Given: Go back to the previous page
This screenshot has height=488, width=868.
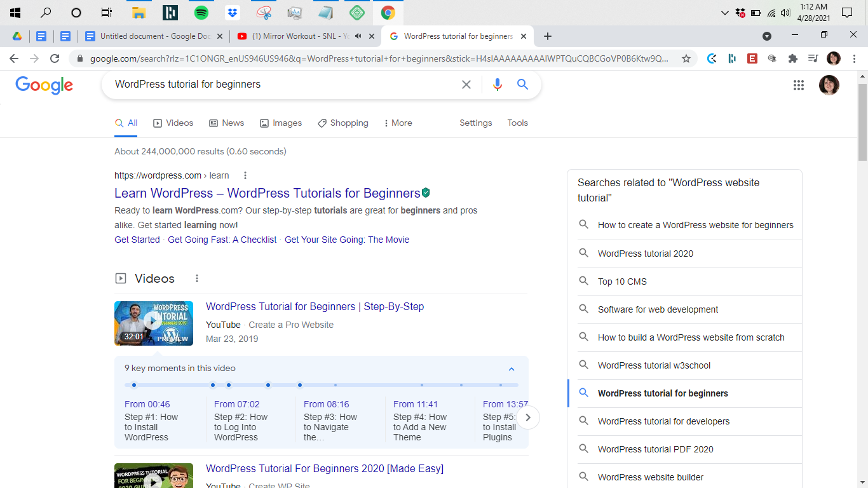Looking at the screenshot, I should 14,58.
